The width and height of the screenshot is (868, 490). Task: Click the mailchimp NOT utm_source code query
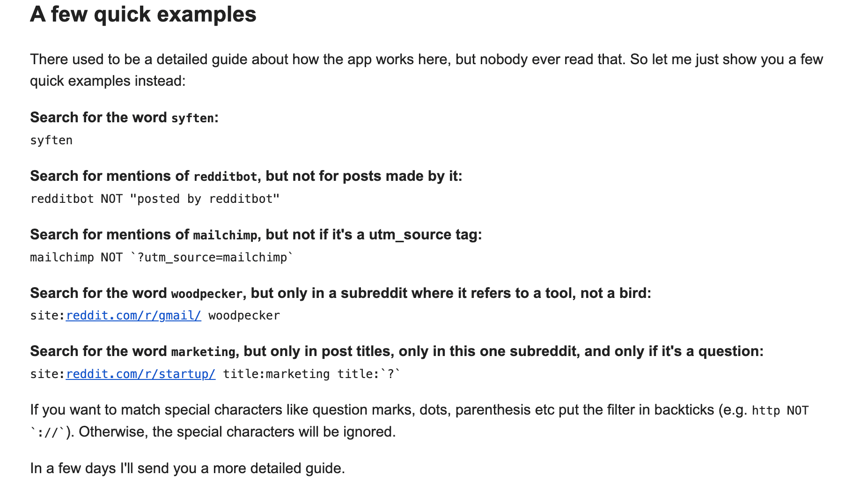pos(162,258)
